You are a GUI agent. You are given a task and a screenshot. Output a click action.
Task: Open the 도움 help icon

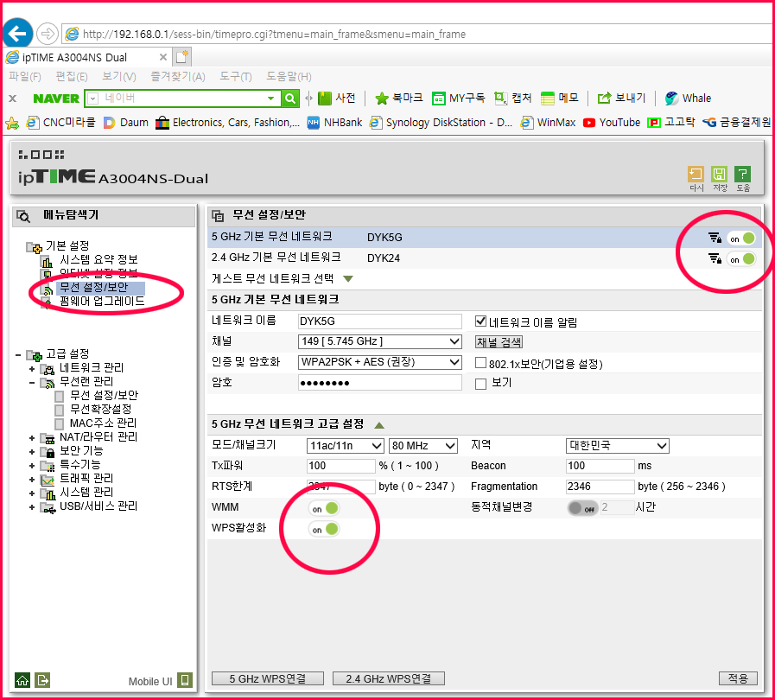point(742,174)
